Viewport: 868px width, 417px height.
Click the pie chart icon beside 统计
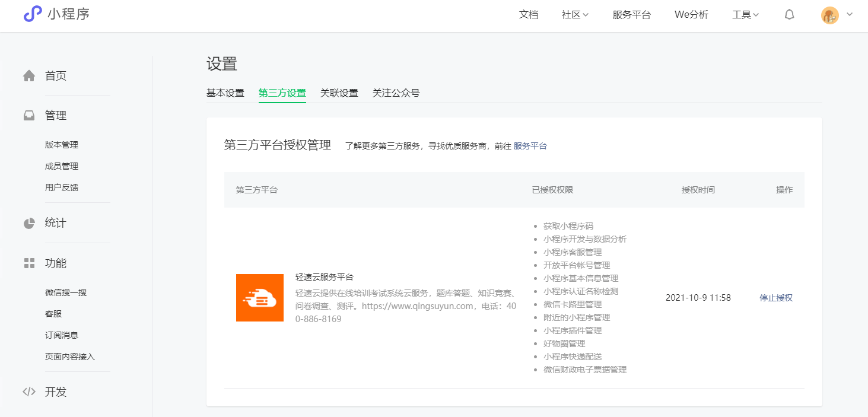(x=29, y=223)
